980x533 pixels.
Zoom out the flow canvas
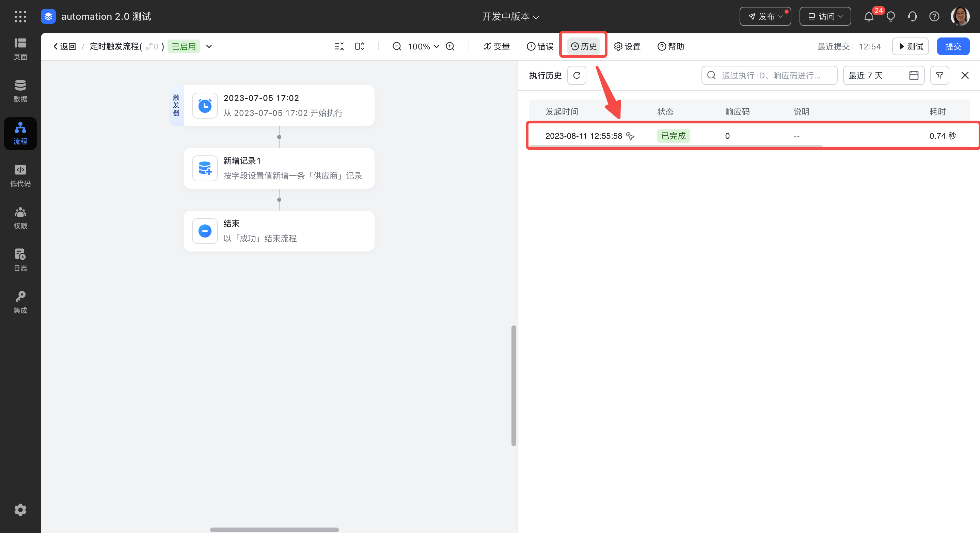pos(397,46)
